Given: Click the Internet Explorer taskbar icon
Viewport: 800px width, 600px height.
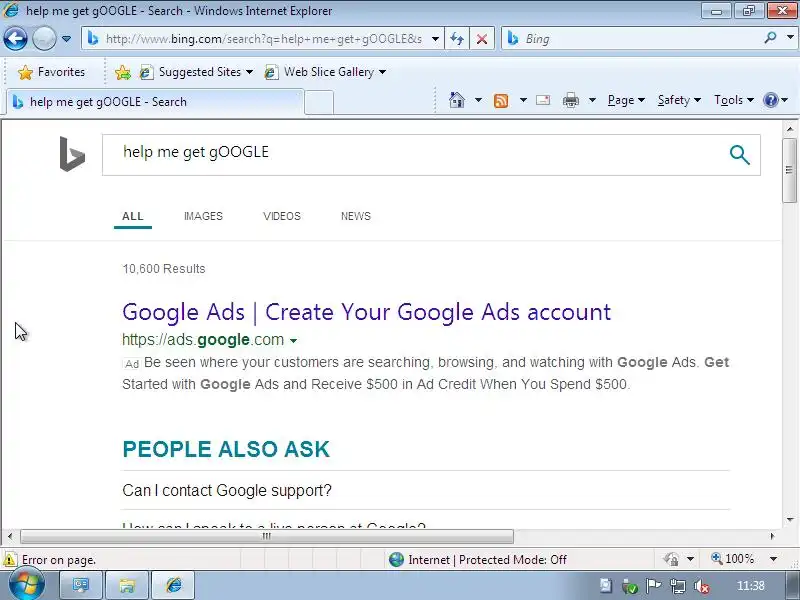Looking at the screenshot, I should tap(173, 585).
